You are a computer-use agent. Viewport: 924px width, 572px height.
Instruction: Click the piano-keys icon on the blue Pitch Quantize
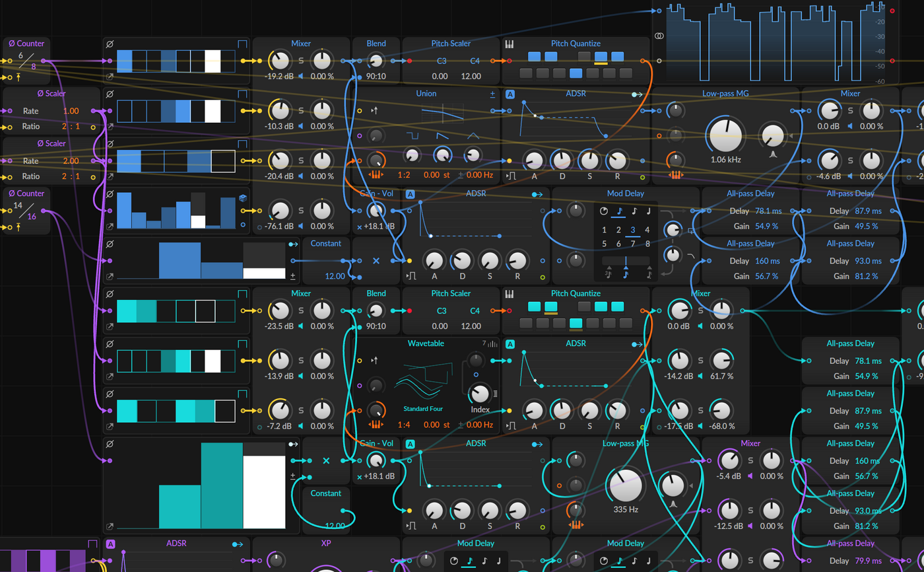pos(510,44)
